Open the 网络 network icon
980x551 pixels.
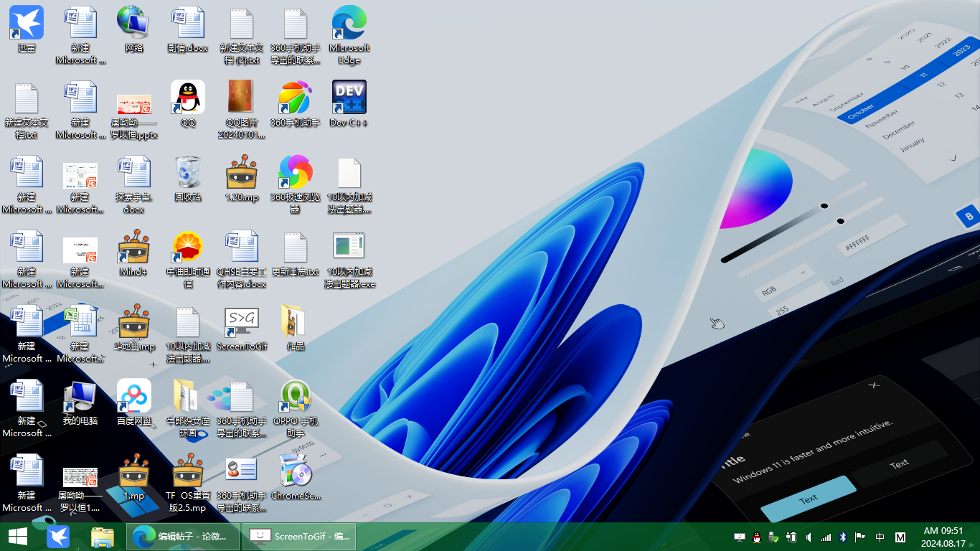click(134, 29)
